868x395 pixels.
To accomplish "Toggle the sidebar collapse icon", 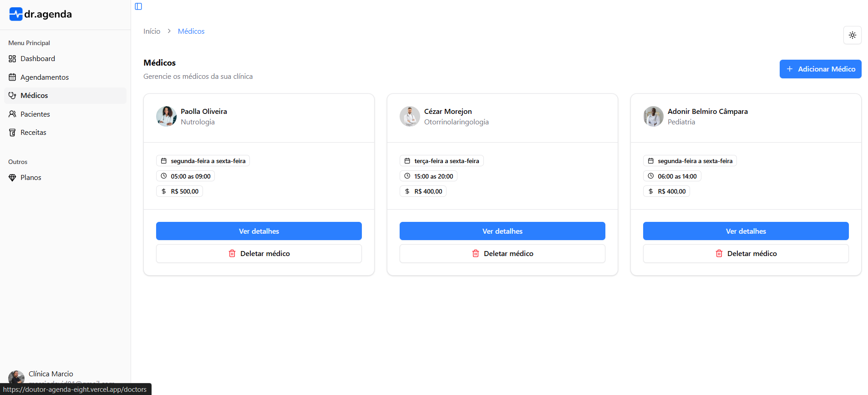I will (x=138, y=6).
